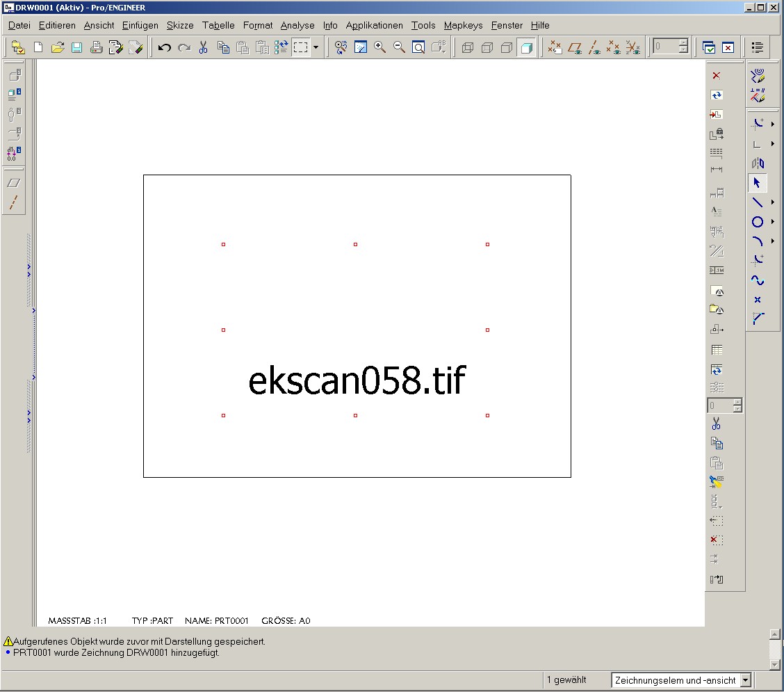The image size is (784, 692).
Task: Open the Editieren menu
Action: [57, 26]
